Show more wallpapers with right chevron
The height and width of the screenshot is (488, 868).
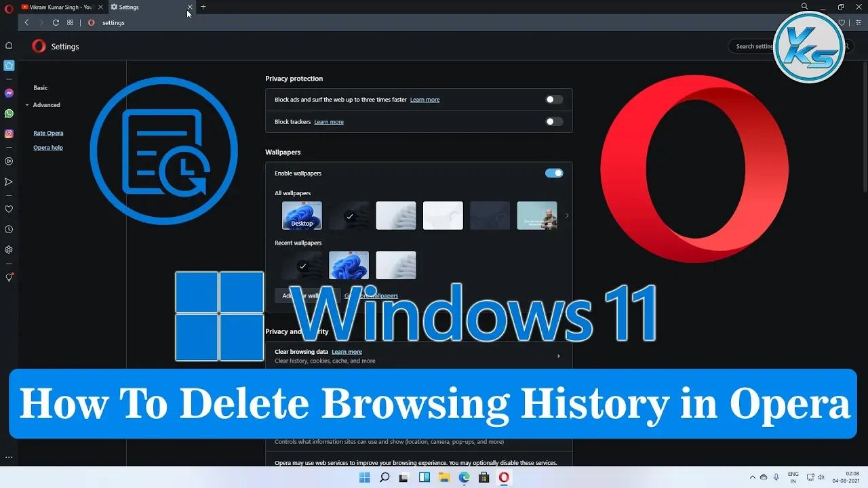pos(567,216)
